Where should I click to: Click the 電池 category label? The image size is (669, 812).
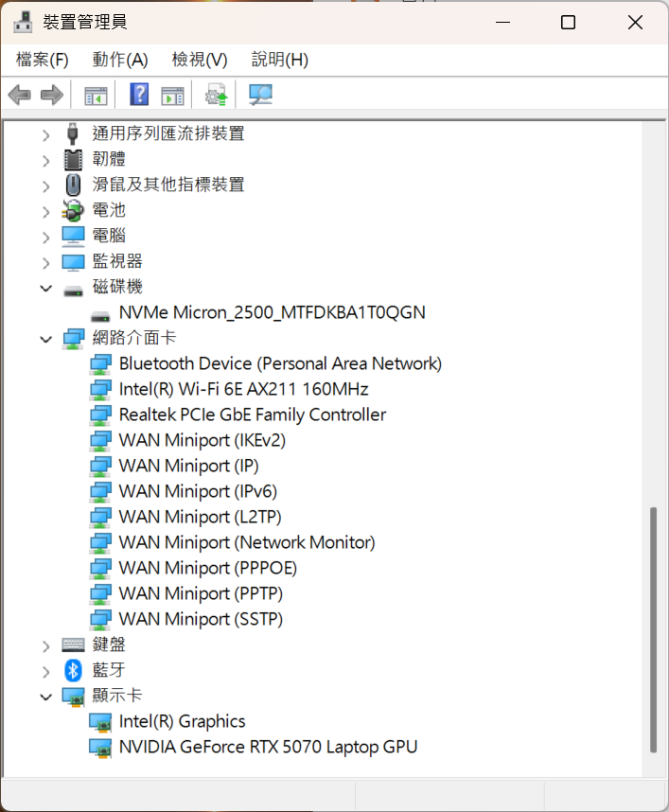point(109,210)
